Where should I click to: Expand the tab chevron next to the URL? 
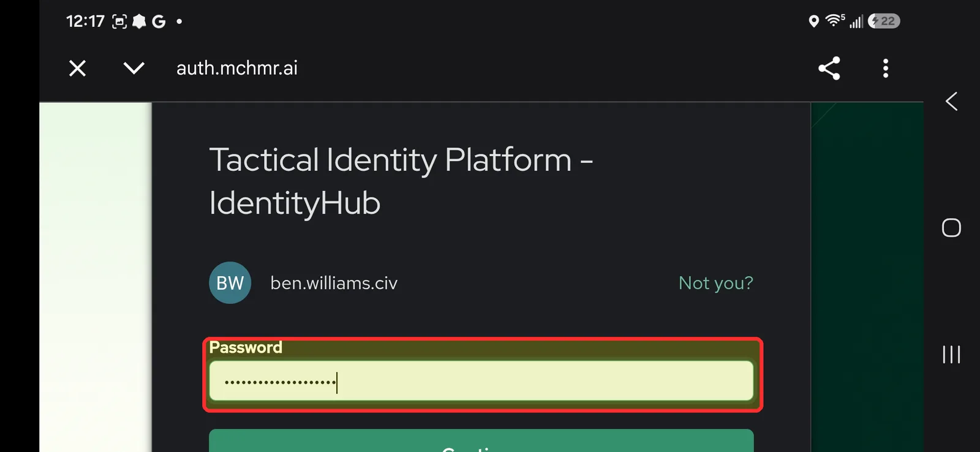pyautogui.click(x=134, y=68)
